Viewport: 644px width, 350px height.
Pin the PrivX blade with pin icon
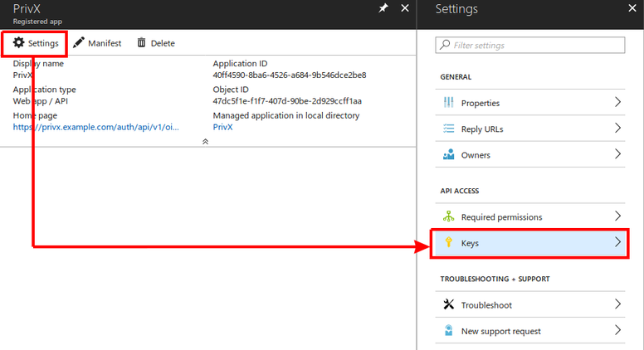tap(383, 8)
